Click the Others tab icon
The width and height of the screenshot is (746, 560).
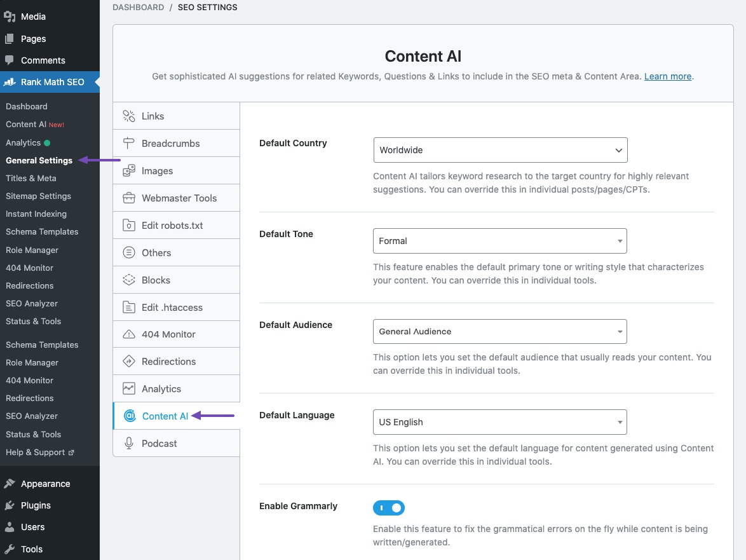[x=129, y=252]
